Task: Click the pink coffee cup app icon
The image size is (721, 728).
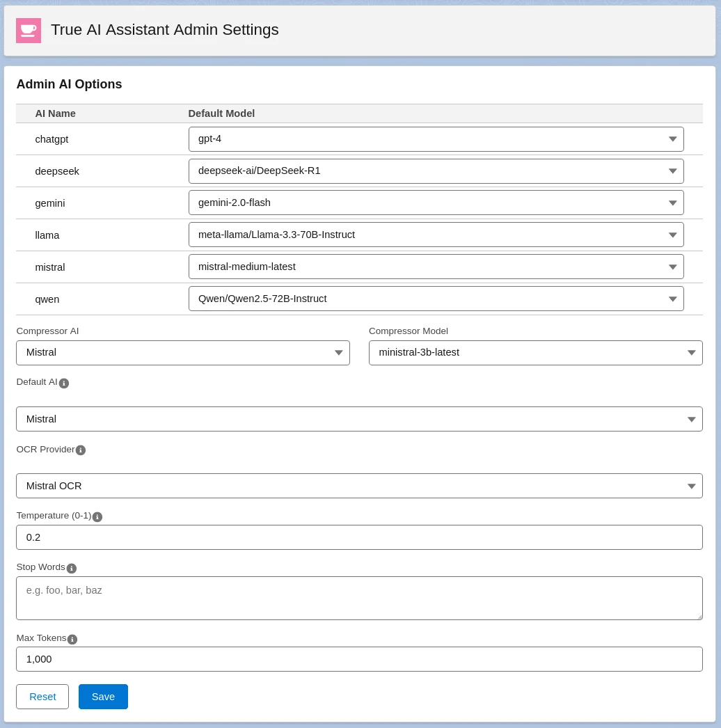Action: coord(29,30)
